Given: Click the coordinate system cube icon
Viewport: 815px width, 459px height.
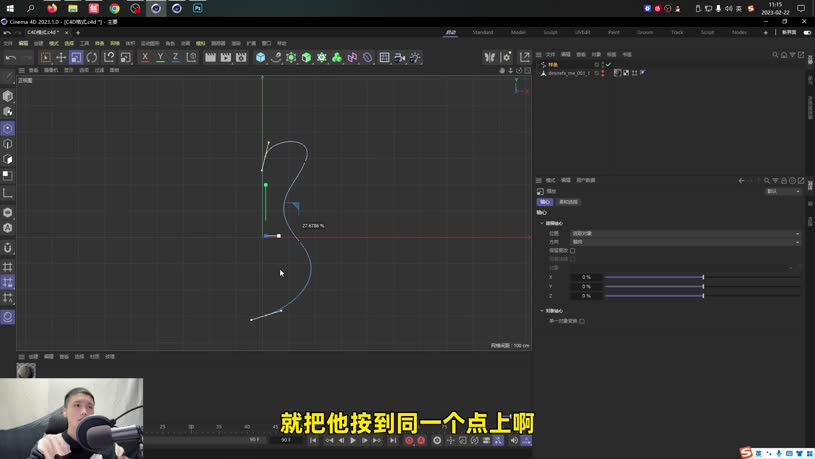Looking at the screenshot, I should (x=191, y=58).
